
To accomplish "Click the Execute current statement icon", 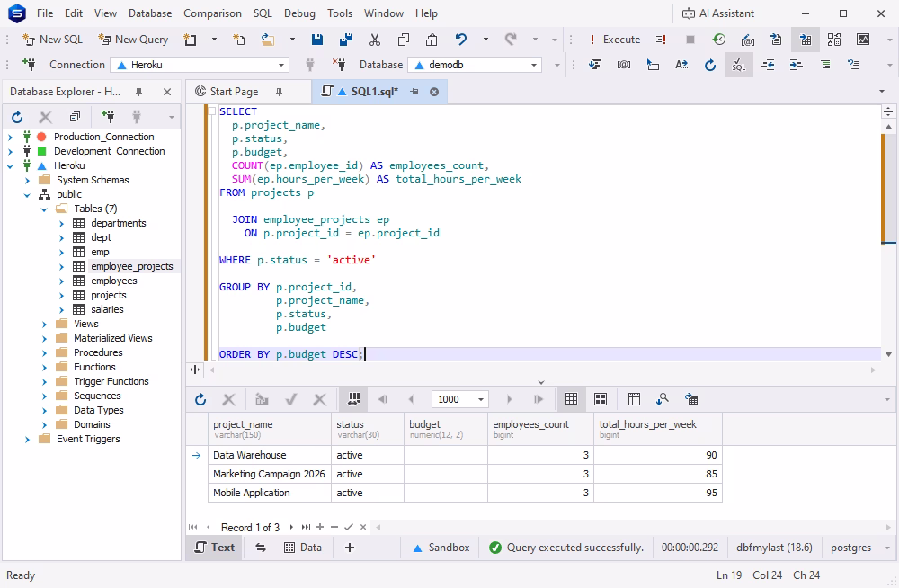I will coord(661,40).
